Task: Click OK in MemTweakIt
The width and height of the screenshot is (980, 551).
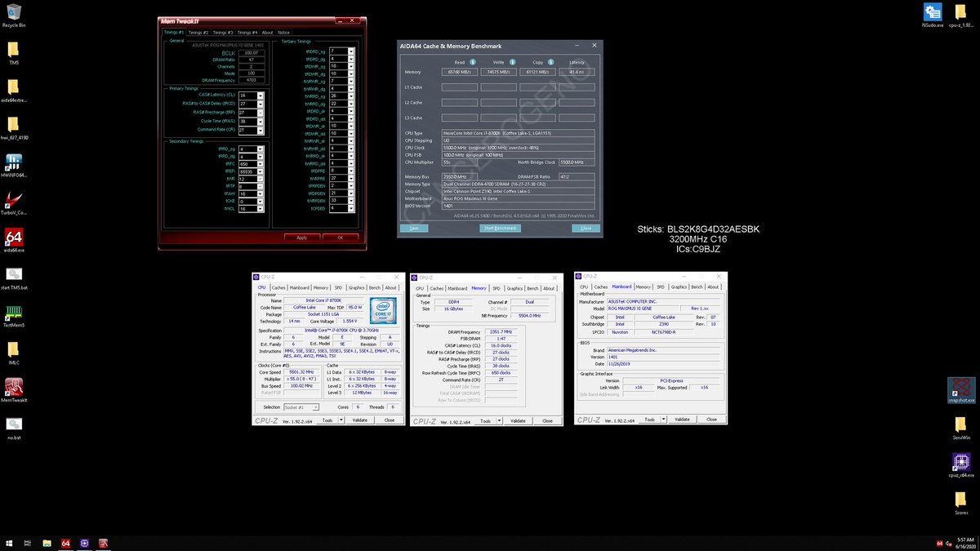Action: (341, 238)
